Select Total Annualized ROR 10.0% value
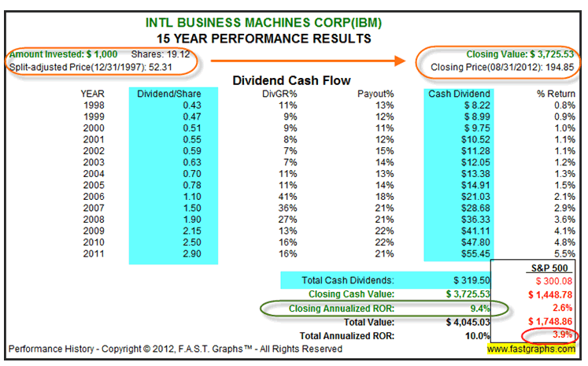The width and height of the screenshot is (588, 366). (x=477, y=336)
